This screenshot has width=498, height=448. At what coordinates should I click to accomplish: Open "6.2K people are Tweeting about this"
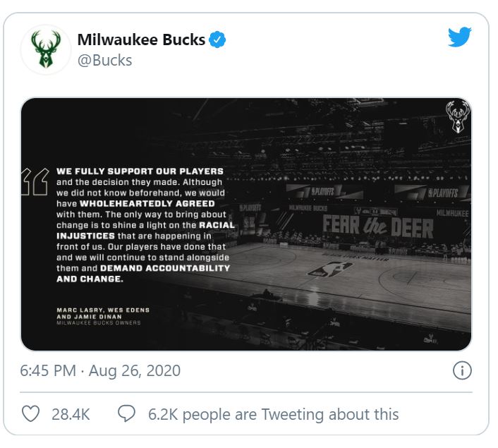point(273,414)
